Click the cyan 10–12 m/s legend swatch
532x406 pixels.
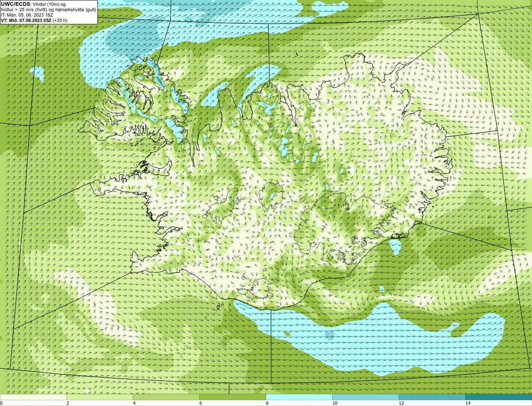tap(366, 397)
